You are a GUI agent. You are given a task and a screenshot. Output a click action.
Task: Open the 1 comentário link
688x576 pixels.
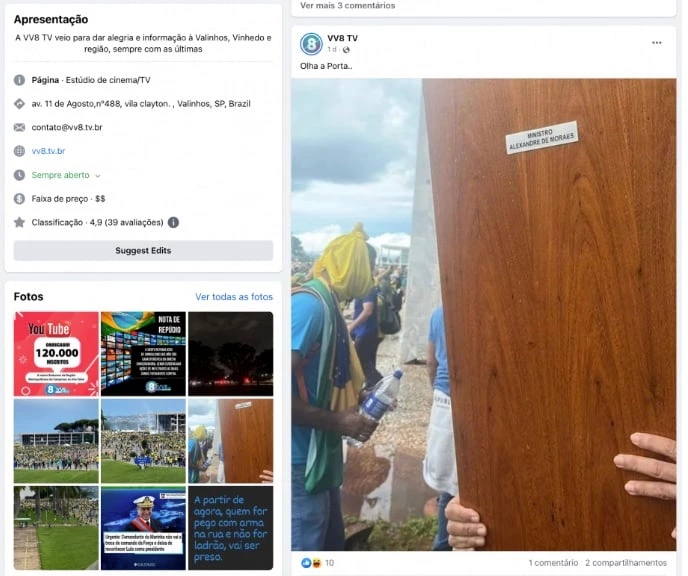coord(553,562)
